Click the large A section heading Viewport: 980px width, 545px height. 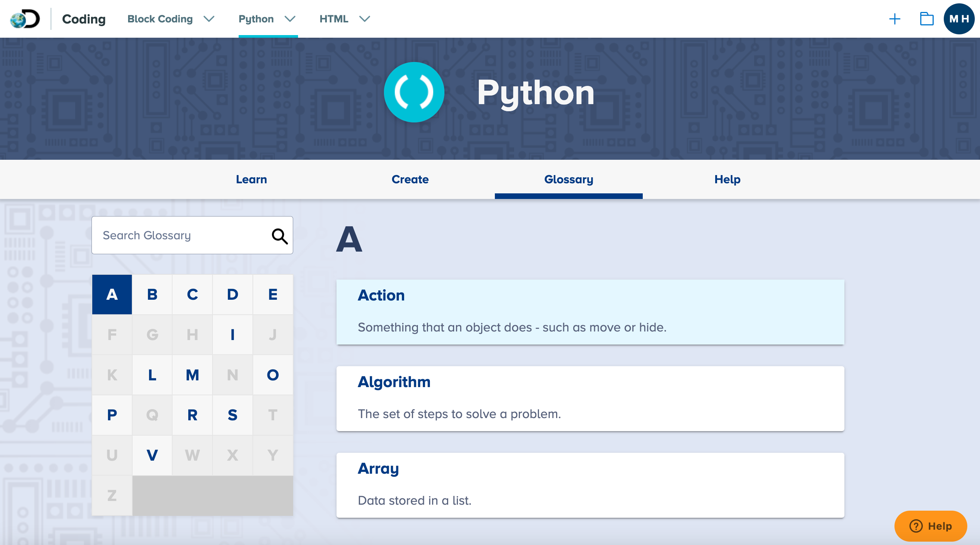pos(349,240)
